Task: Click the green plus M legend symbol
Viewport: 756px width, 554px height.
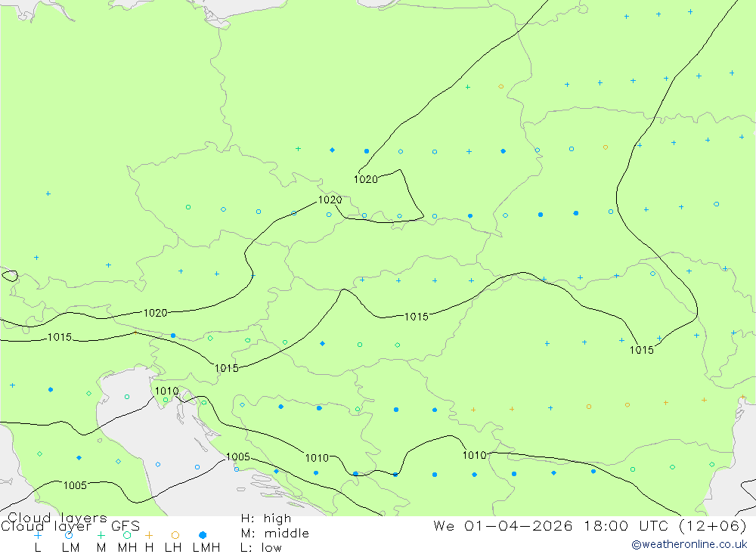Action: tap(101, 535)
